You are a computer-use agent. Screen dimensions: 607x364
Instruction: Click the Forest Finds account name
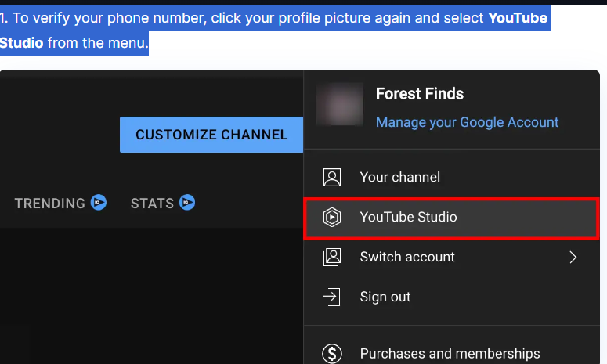tap(420, 94)
